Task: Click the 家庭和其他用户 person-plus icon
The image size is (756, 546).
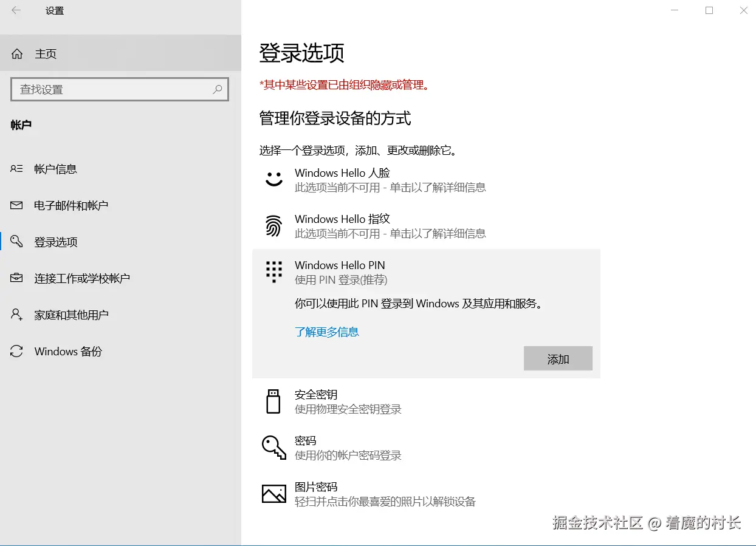Action: [16, 315]
